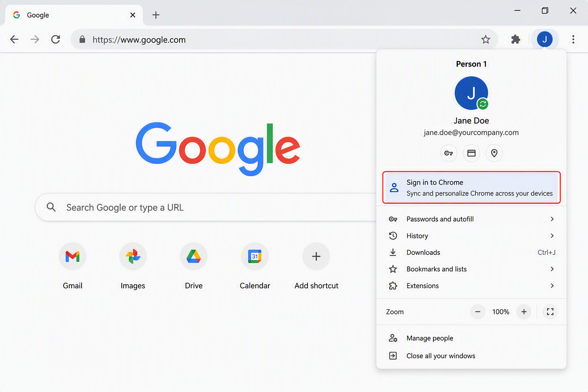Screen dimensions: 588x392
Task: Open the Images shortcut
Action: tap(133, 256)
